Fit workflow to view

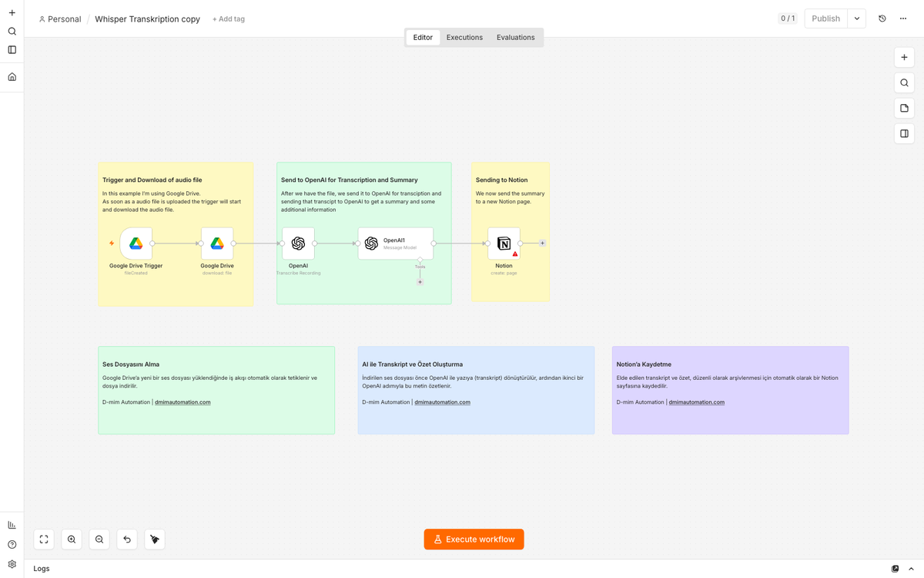[x=44, y=539]
